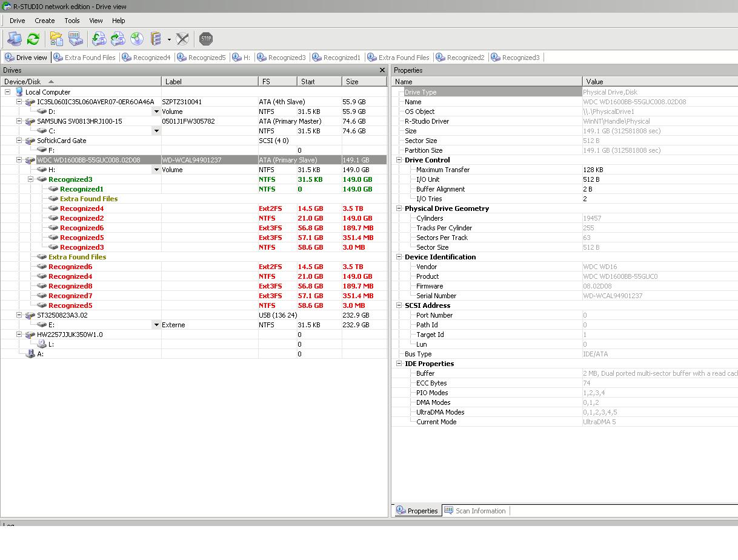738x560 pixels.
Task: Open dropdown arrow on C: row
Action: (x=156, y=131)
